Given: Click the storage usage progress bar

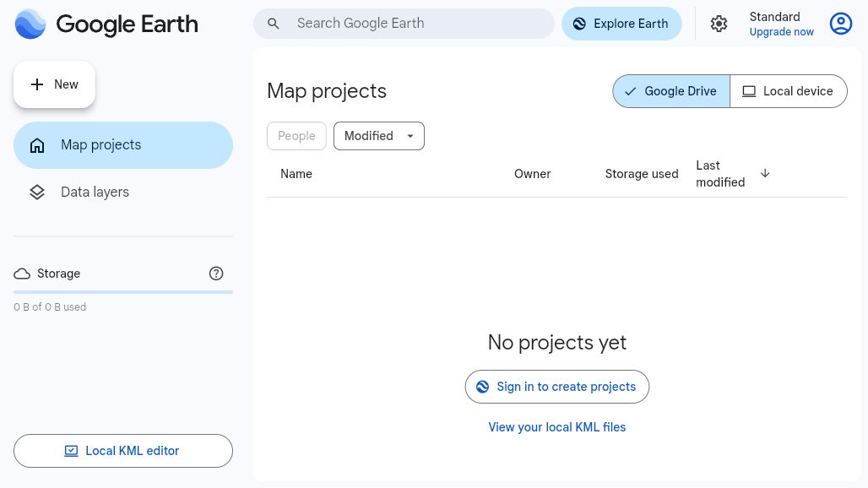Looking at the screenshot, I should click(x=123, y=291).
